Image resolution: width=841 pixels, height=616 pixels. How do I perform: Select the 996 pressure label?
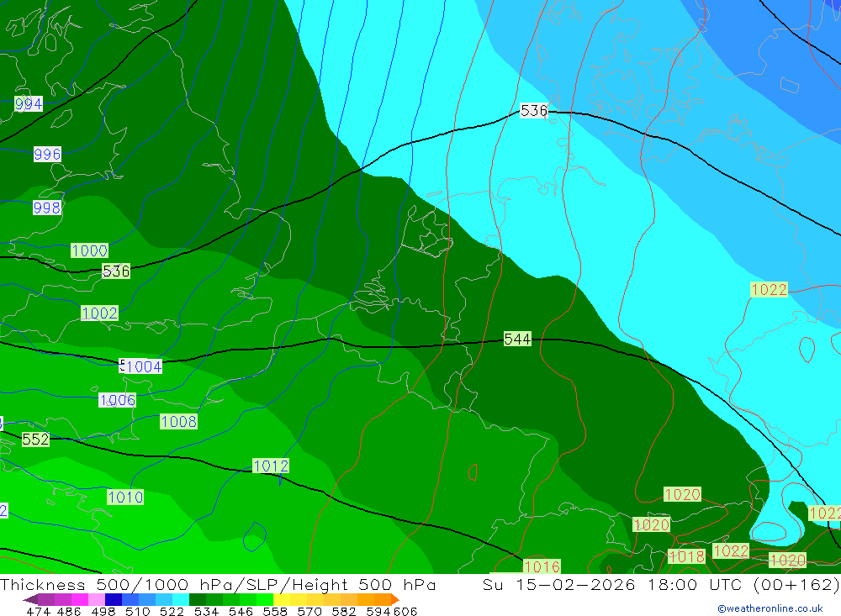pos(47,155)
